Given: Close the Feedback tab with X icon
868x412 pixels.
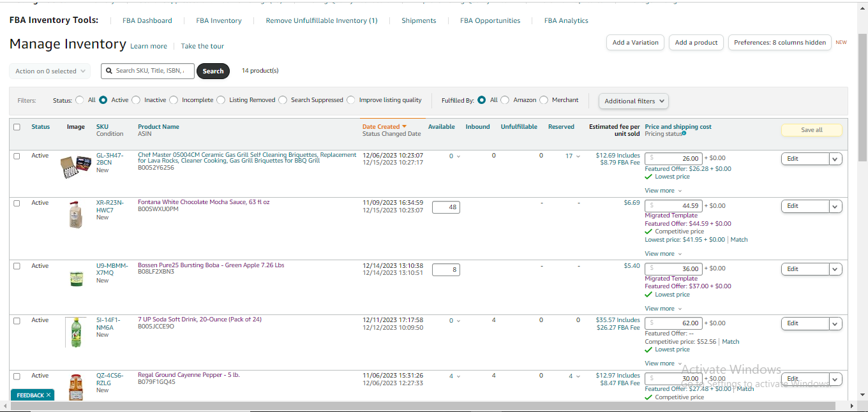Looking at the screenshot, I should (49, 395).
